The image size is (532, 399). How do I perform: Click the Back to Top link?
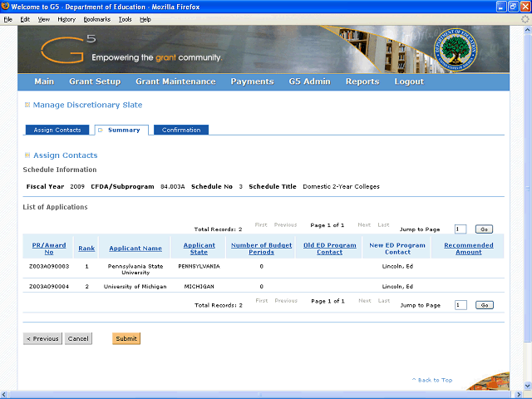pos(432,380)
